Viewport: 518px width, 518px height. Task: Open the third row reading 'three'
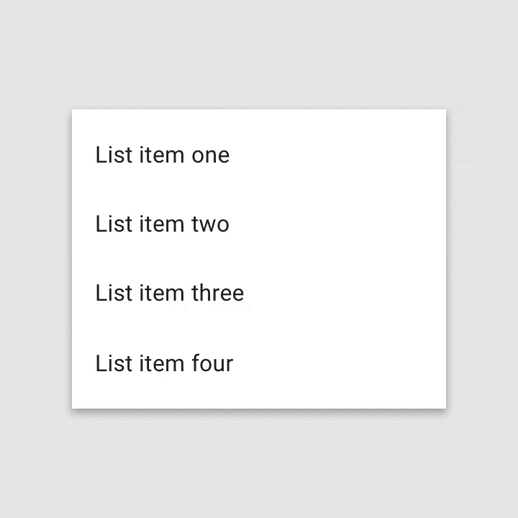point(259,293)
